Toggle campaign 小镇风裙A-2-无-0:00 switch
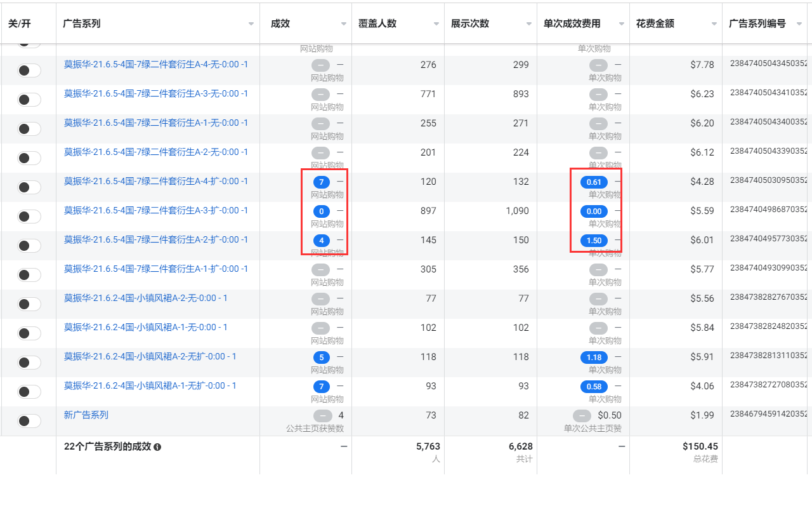The image size is (812, 508). click(x=29, y=304)
